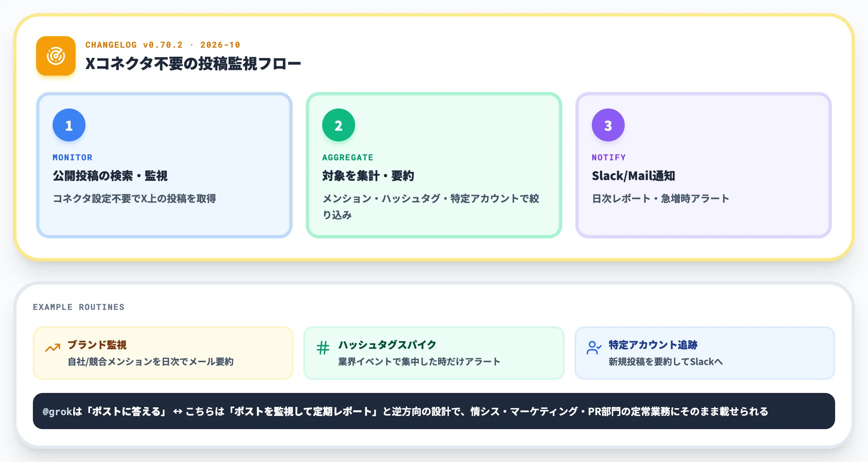Screen dimensions: 868x462
Task: Select the MONITOR step card
Action: pyautogui.click(x=164, y=165)
